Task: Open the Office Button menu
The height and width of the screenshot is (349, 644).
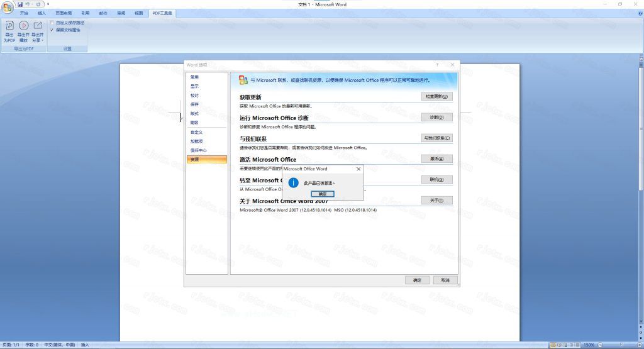Action: (8, 8)
